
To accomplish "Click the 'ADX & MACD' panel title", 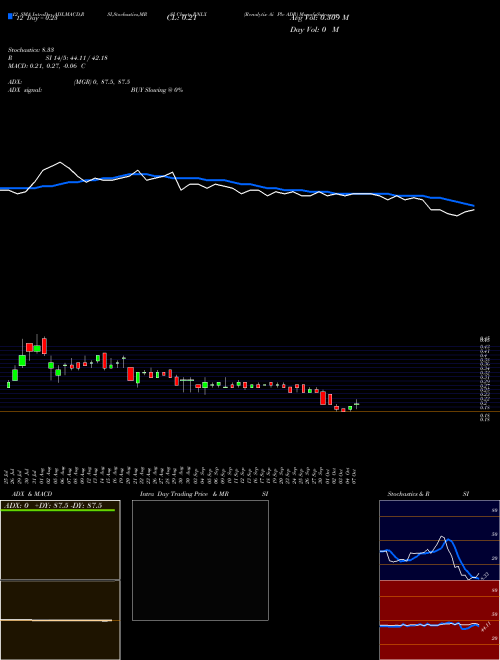I will (32, 494).
